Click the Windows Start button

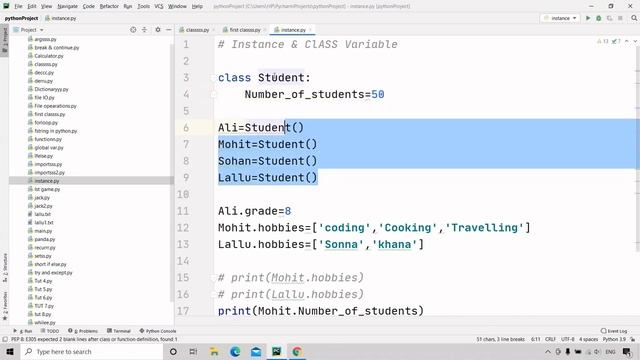coord(10,352)
